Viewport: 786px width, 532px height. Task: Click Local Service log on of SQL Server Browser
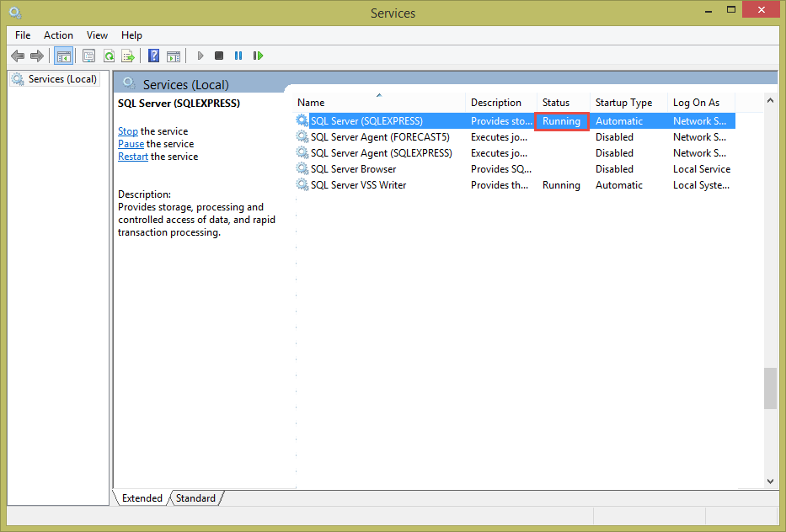point(702,169)
